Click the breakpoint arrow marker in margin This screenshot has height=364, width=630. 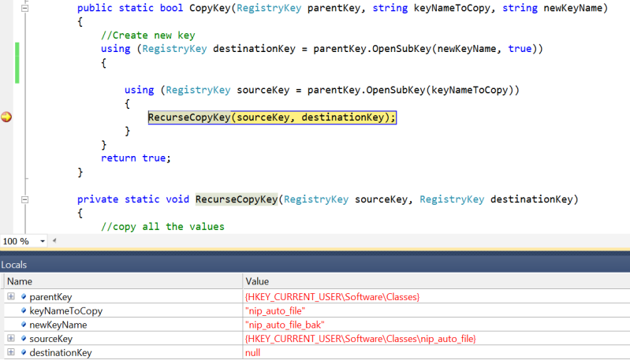click(6, 117)
